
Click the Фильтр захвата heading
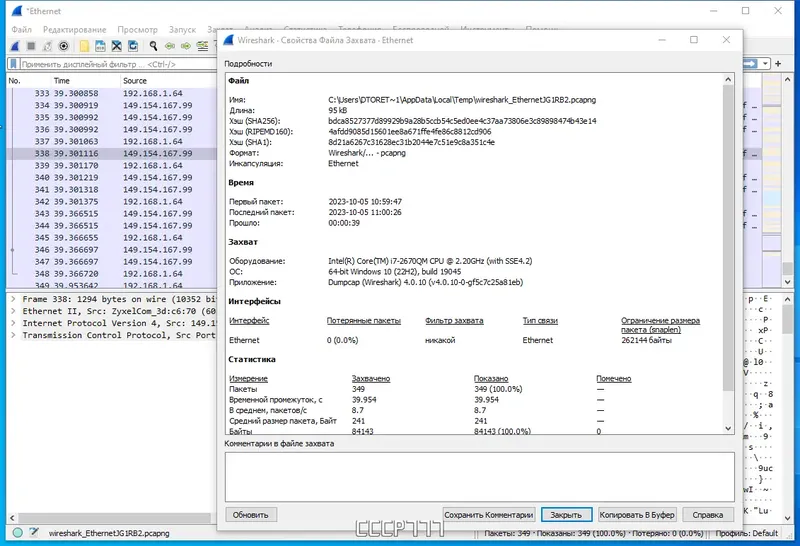[454, 320]
